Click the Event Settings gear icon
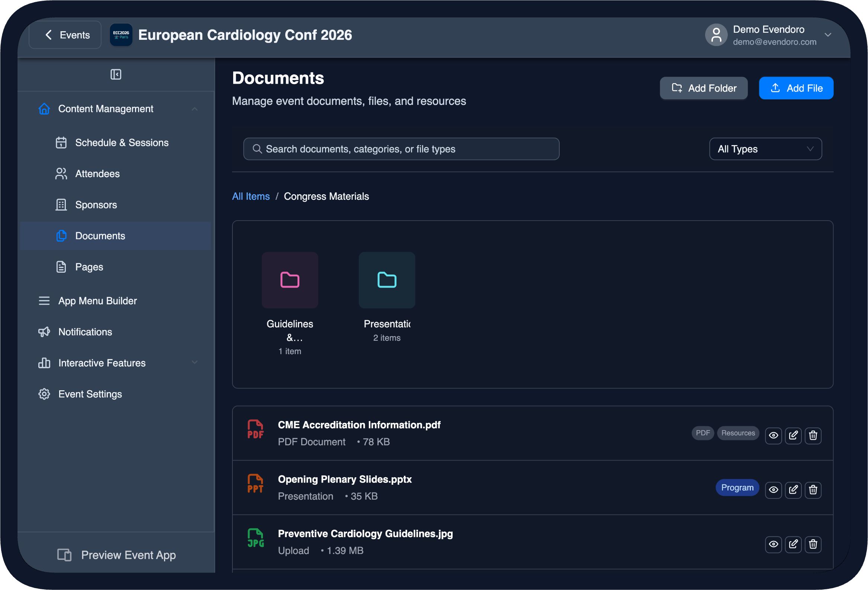868x590 pixels. point(44,394)
